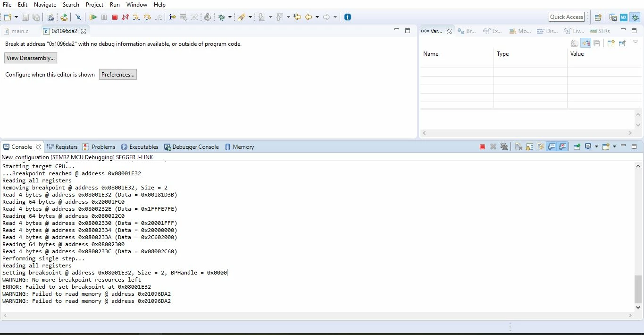644x335 pixels.
Task: Click the Back navigation arrow icon
Action: coord(308,17)
